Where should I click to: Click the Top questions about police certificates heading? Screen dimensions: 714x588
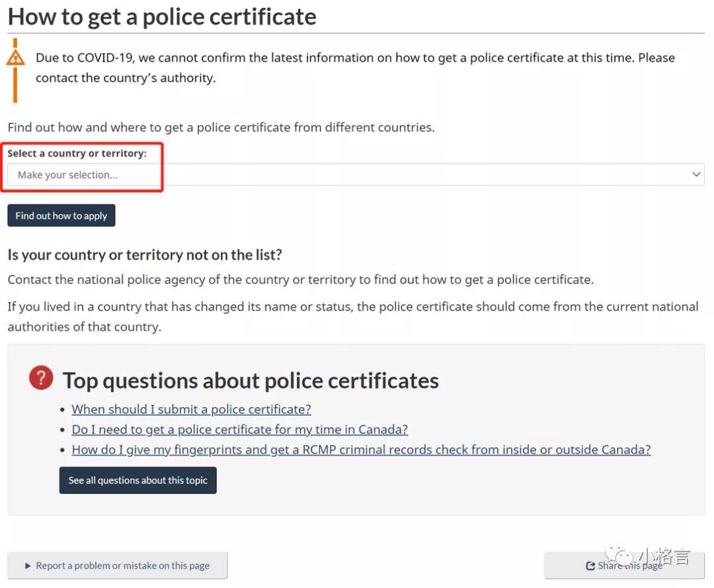251,381
